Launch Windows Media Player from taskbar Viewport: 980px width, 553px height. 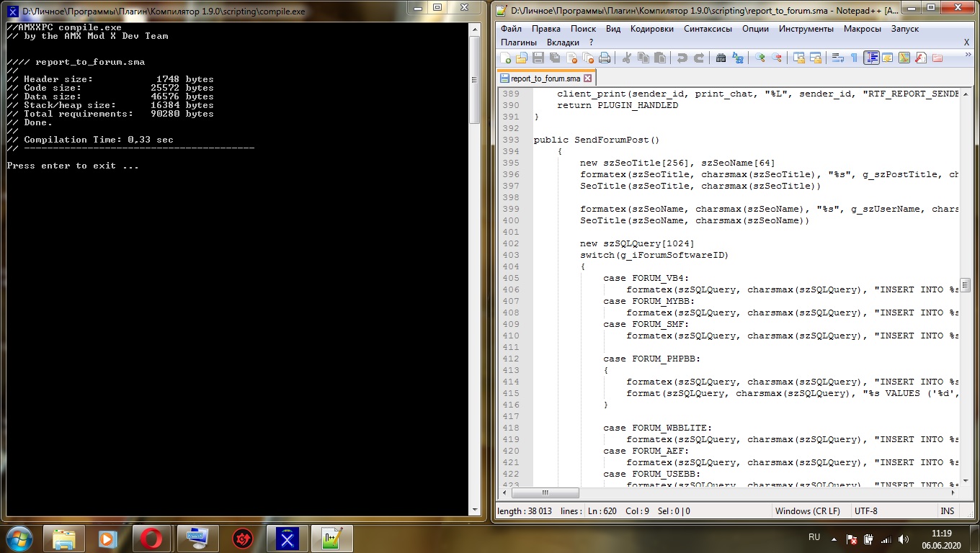click(x=107, y=539)
